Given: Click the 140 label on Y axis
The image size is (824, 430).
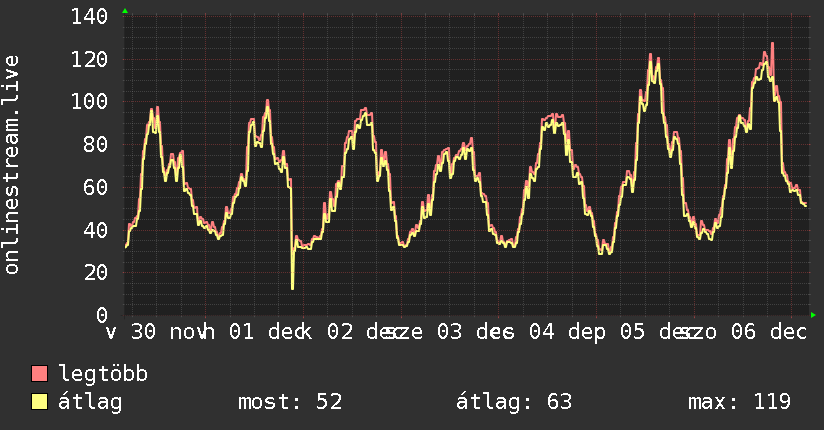Looking at the screenshot, I should click(89, 16).
